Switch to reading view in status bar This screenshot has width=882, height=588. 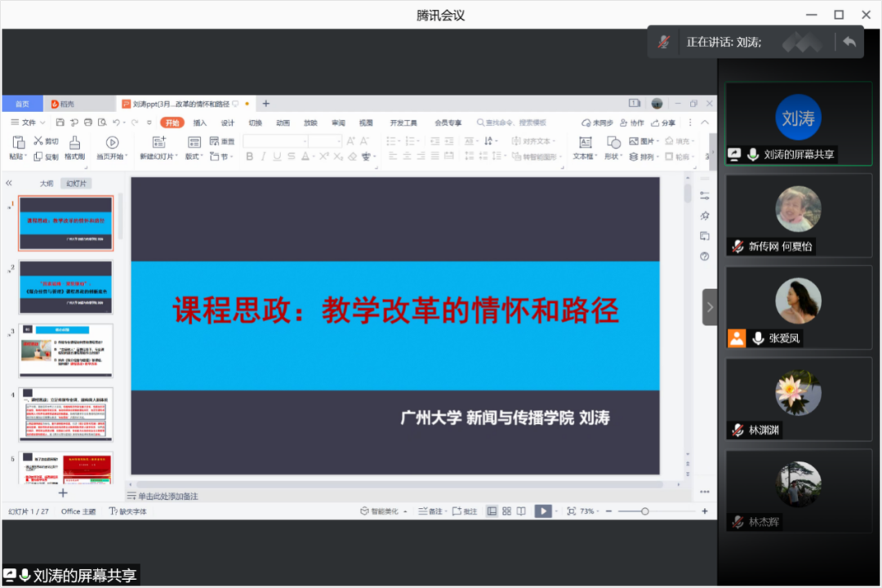tap(521, 511)
